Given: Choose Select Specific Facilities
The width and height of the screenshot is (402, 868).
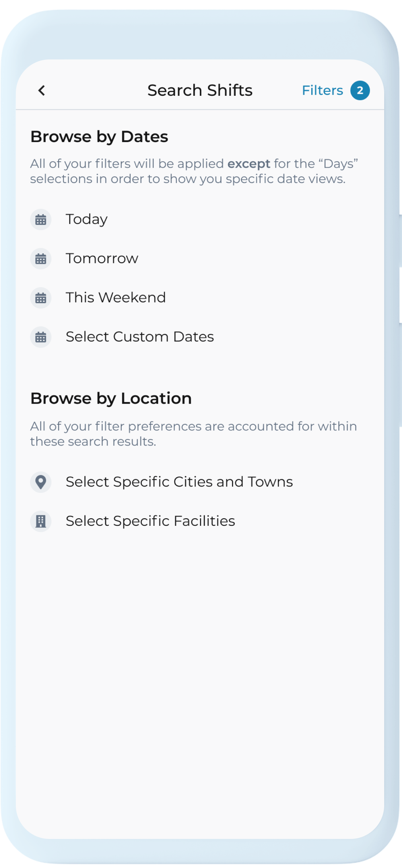Looking at the screenshot, I should coord(150,521).
